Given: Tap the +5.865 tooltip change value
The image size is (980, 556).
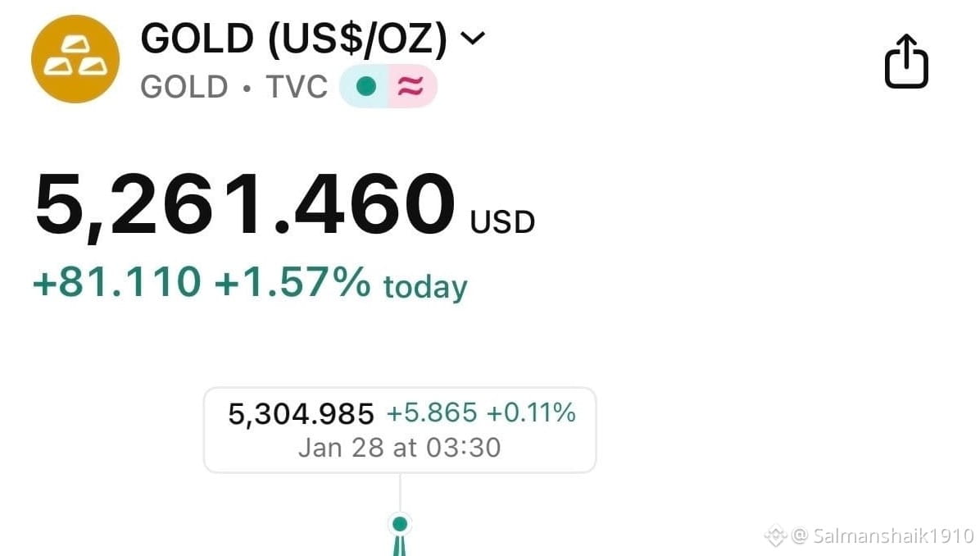Looking at the screenshot, I should click(432, 412).
